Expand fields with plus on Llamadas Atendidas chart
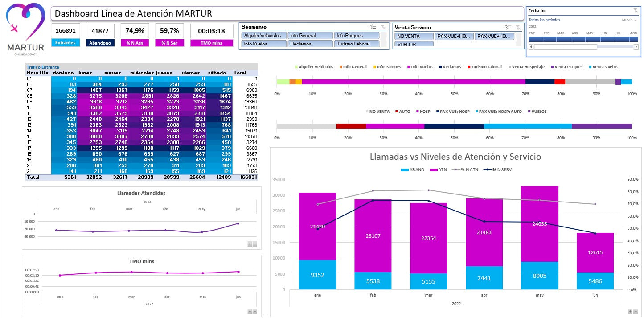The image size is (644, 318). pos(250,244)
